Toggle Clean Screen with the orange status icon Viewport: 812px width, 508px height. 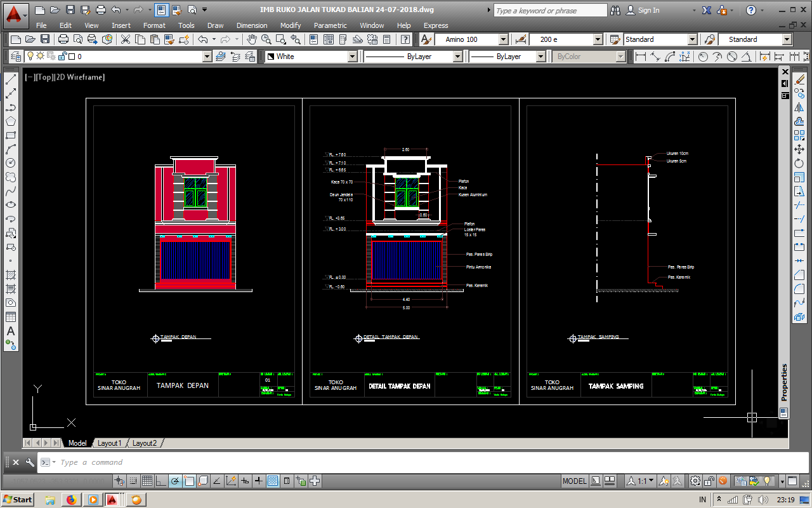(x=723, y=481)
